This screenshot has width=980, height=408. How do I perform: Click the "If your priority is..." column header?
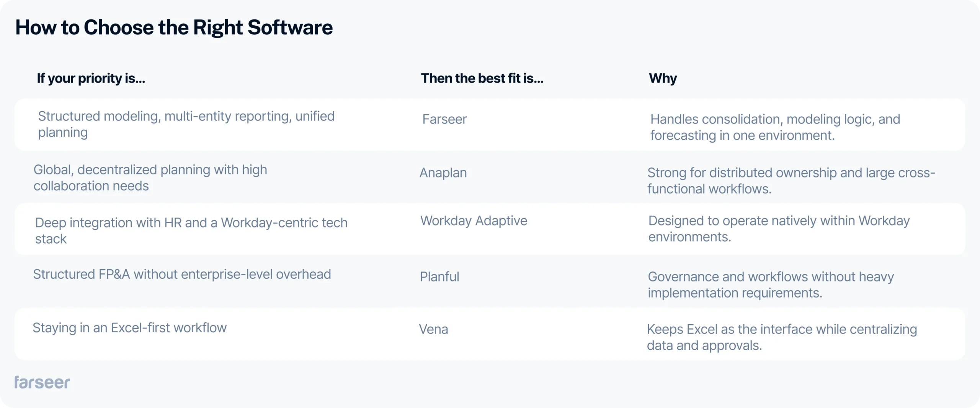click(91, 78)
